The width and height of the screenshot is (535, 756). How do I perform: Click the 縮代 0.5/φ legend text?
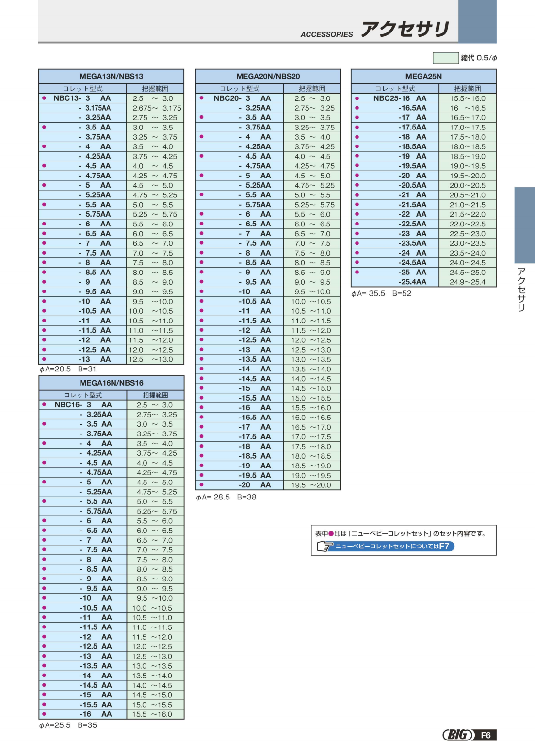(479, 58)
